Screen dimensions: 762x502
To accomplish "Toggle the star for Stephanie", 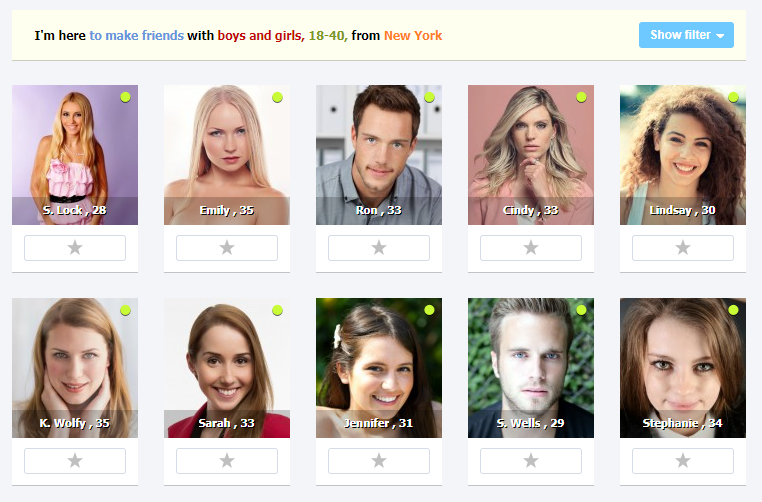I will (x=683, y=461).
